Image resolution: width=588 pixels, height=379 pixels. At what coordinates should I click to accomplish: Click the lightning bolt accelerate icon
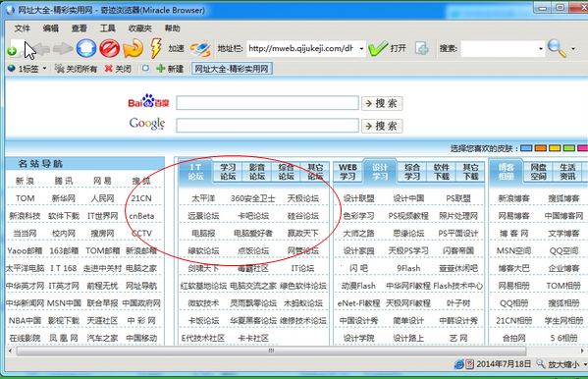point(156,48)
